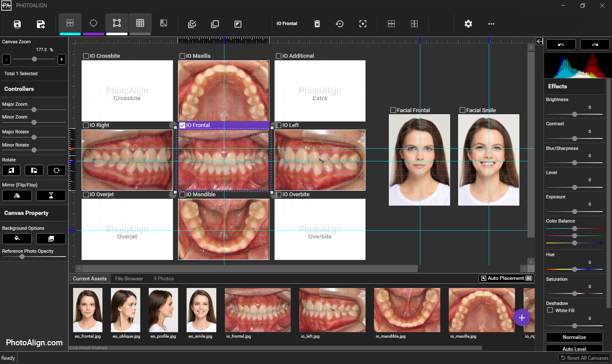The height and width of the screenshot is (364, 612).
Task: Select the Current Assets tab
Action: coord(90,279)
